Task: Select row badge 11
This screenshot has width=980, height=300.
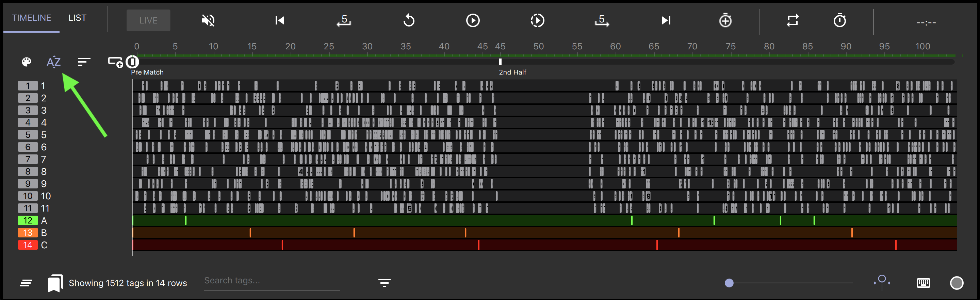Action: tap(28, 209)
